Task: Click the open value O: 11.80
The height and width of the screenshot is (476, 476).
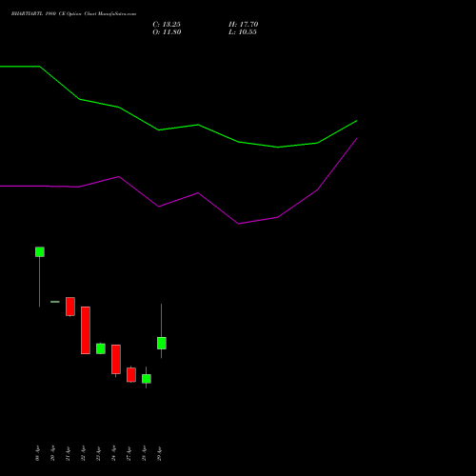Action: [x=167, y=32]
